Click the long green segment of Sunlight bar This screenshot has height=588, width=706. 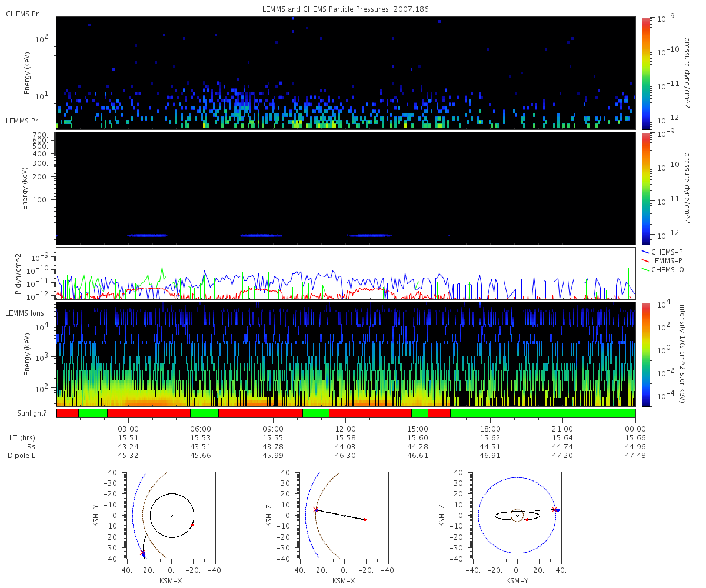click(542, 413)
